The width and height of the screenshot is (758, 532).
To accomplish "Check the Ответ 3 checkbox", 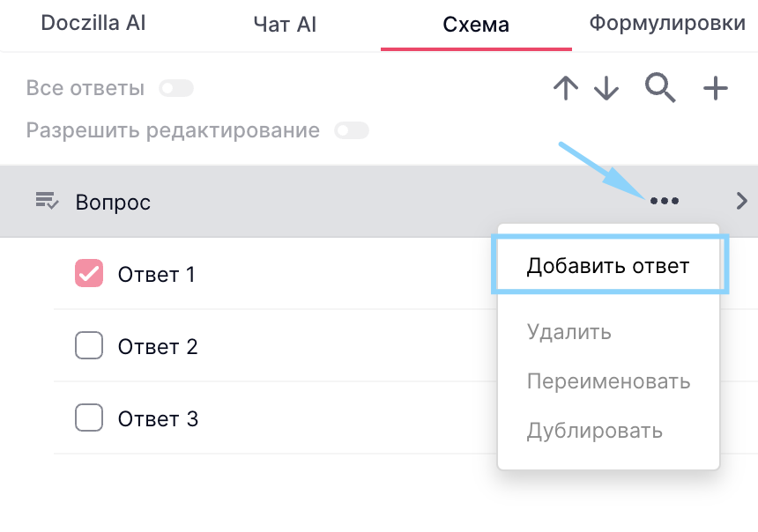I will [x=89, y=418].
